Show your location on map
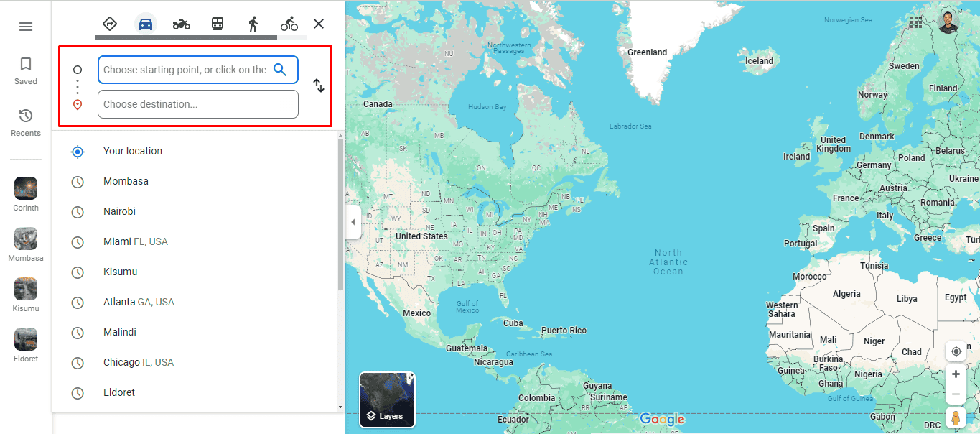Screen dimensions: 980x434 pos(956,351)
